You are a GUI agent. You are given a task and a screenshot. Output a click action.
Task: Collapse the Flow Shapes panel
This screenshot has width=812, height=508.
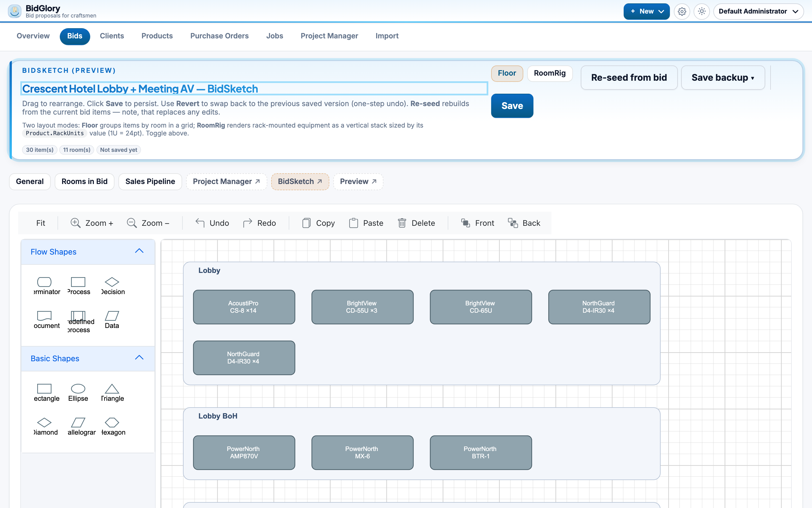point(139,251)
